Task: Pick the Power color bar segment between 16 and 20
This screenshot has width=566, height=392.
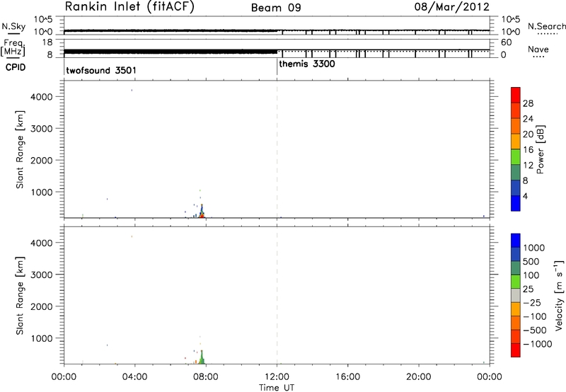Action: click(x=516, y=142)
